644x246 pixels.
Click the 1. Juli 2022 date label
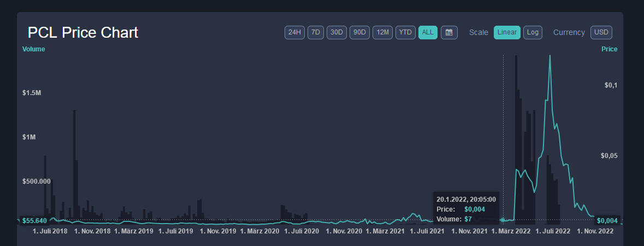pos(553,231)
